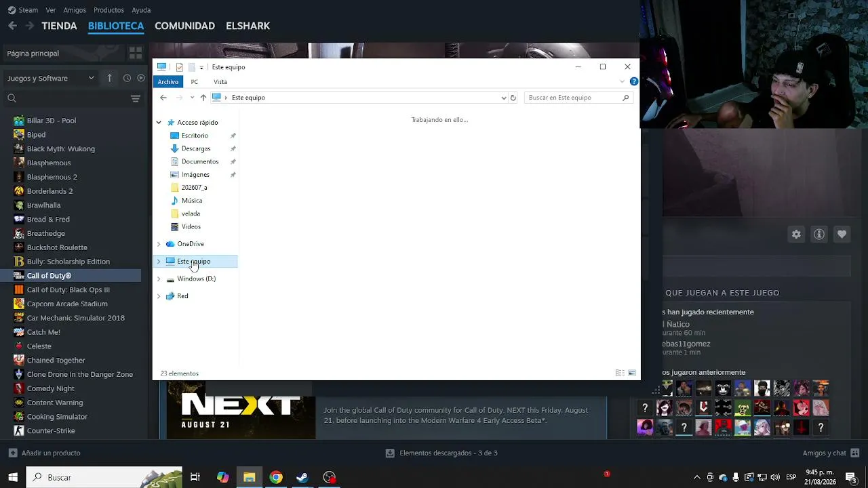
Task: Open the PC ribbon tab in Explorer
Action: 195,82
